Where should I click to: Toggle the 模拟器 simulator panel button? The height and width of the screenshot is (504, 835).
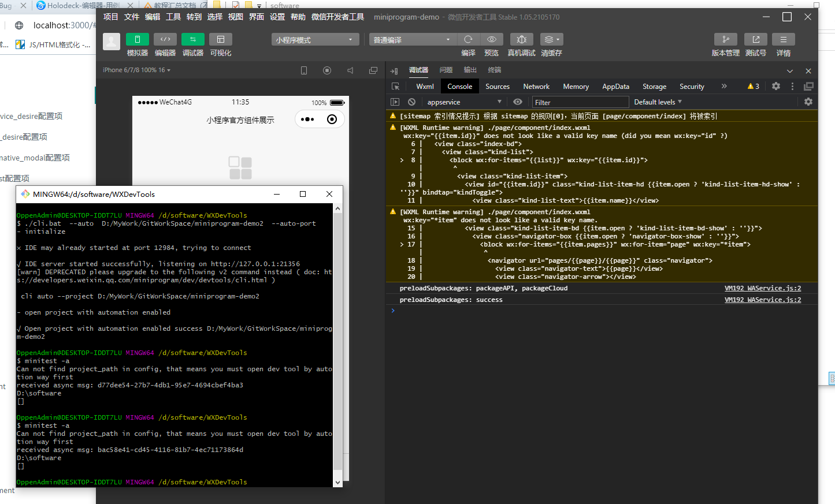click(x=138, y=39)
